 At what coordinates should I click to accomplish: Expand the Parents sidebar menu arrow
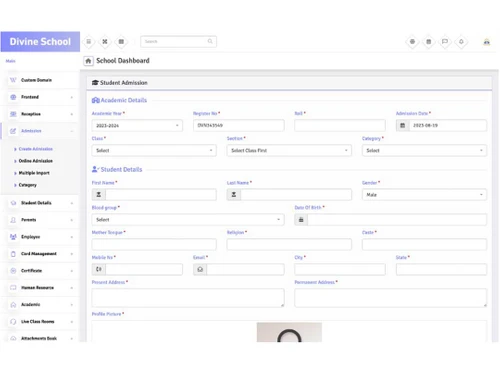tap(72, 220)
